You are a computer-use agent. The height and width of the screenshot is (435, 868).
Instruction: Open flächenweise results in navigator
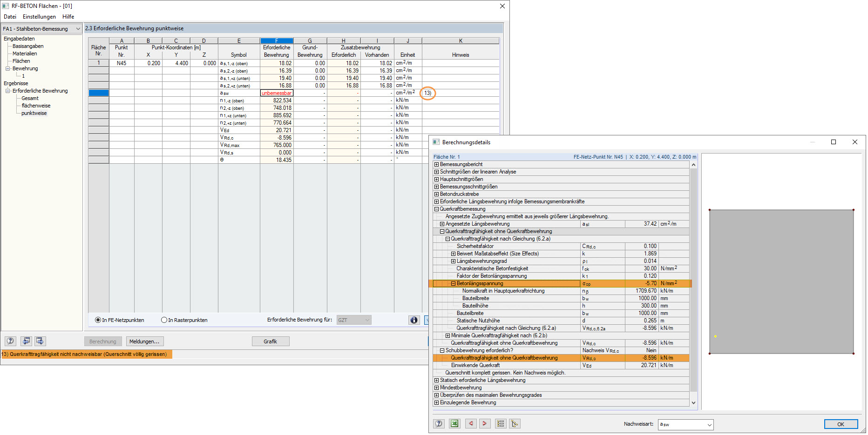[x=36, y=106]
